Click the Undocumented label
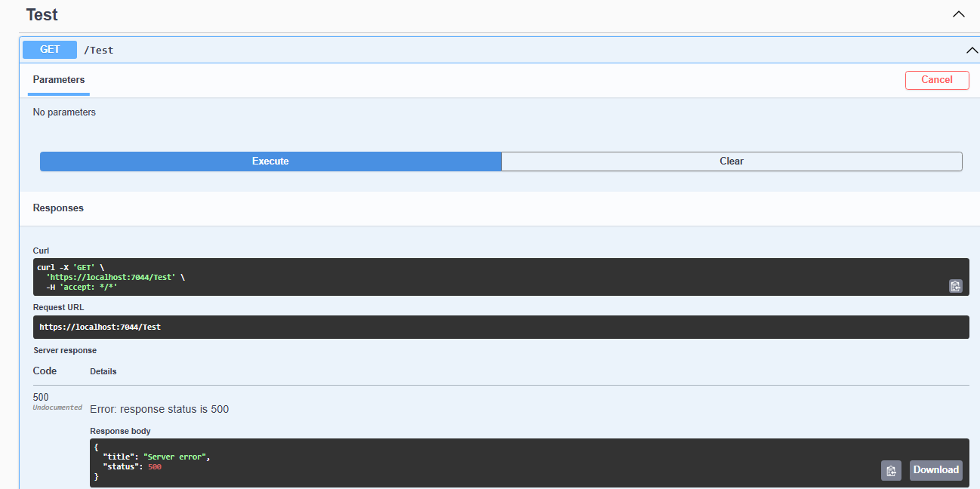This screenshot has width=980, height=489. 57,407
